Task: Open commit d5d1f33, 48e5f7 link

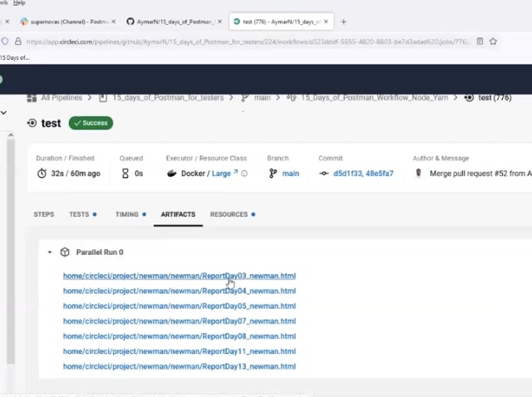Action: [x=363, y=174]
